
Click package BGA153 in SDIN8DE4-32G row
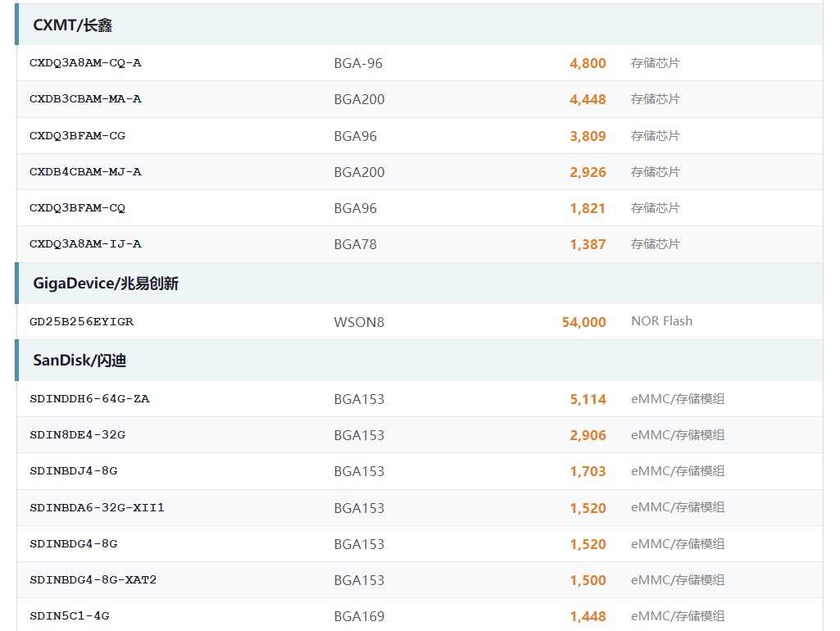359,435
